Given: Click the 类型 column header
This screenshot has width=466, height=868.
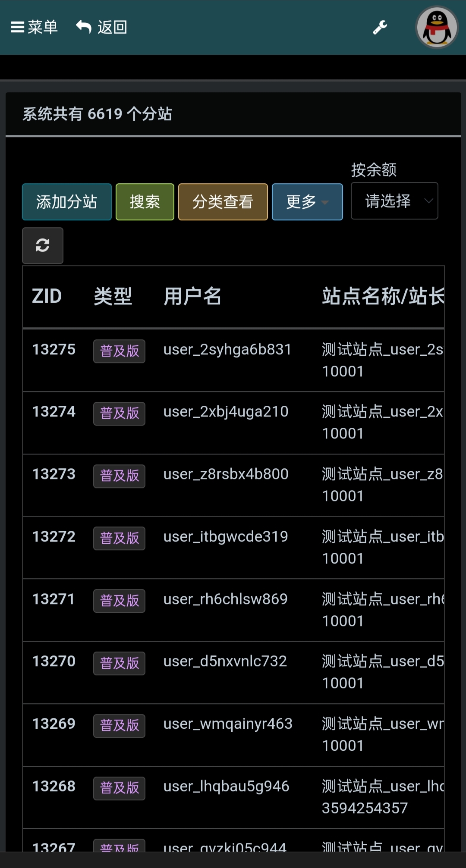Looking at the screenshot, I should 113,297.
